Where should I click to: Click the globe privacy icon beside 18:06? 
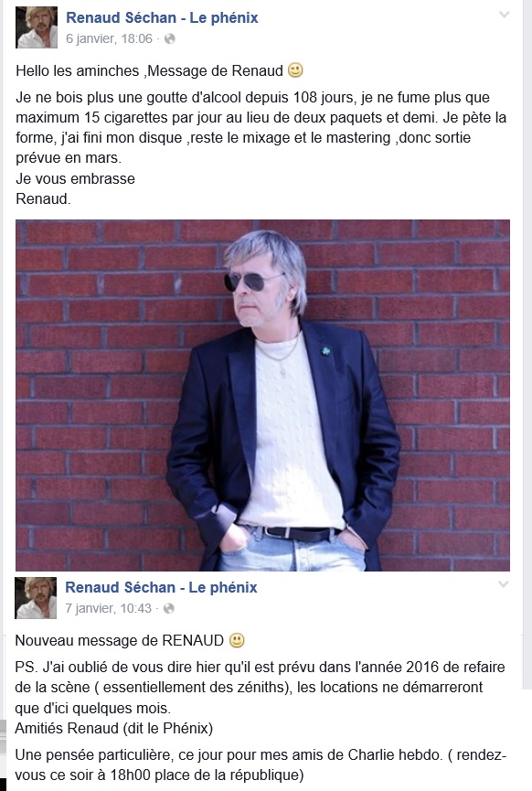(170, 38)
